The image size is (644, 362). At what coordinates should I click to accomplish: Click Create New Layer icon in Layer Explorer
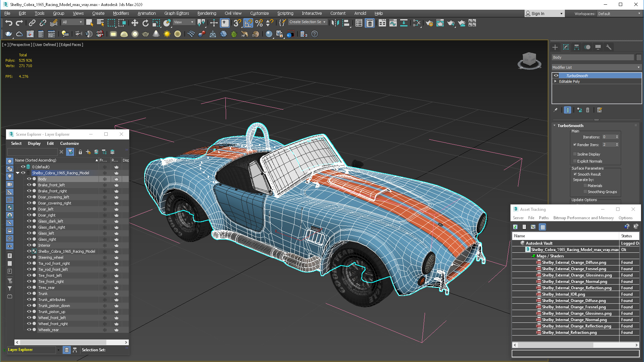[88, 152]
